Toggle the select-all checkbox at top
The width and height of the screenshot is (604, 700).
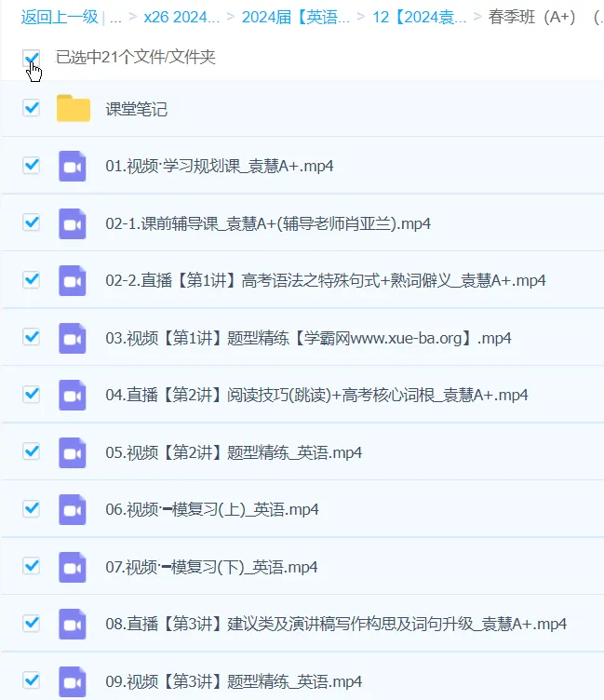(x=32, y=58)
